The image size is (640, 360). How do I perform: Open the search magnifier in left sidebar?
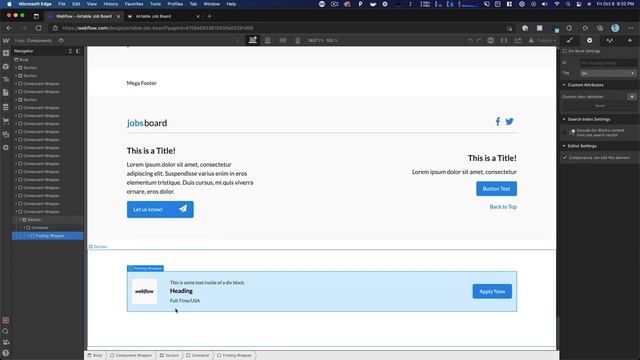pos(6,331)
